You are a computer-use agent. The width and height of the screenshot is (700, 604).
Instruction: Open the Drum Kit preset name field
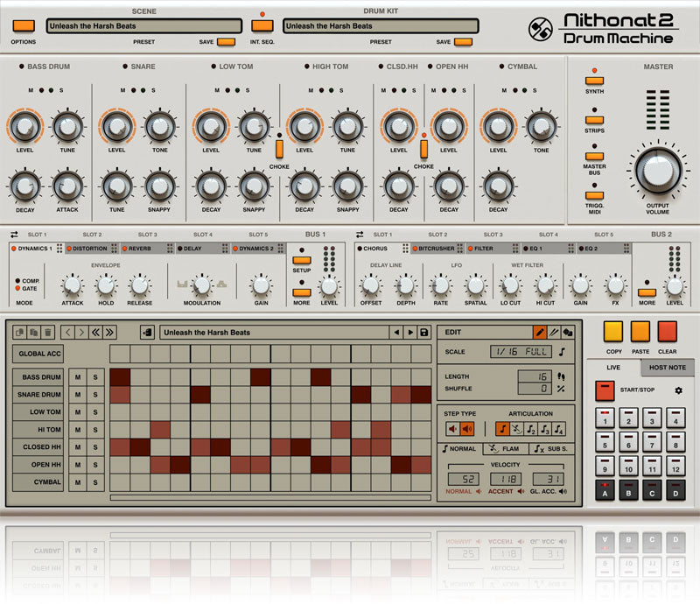381,26
